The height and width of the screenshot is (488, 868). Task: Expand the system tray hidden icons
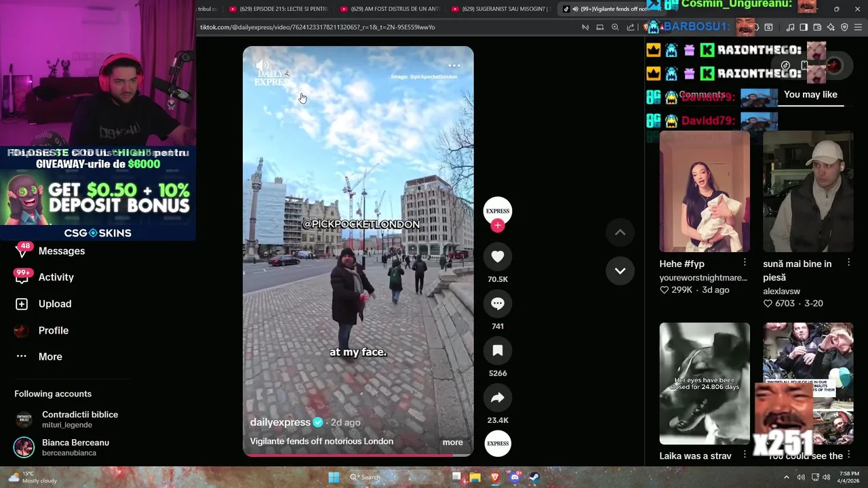click(x=787, y=477)
